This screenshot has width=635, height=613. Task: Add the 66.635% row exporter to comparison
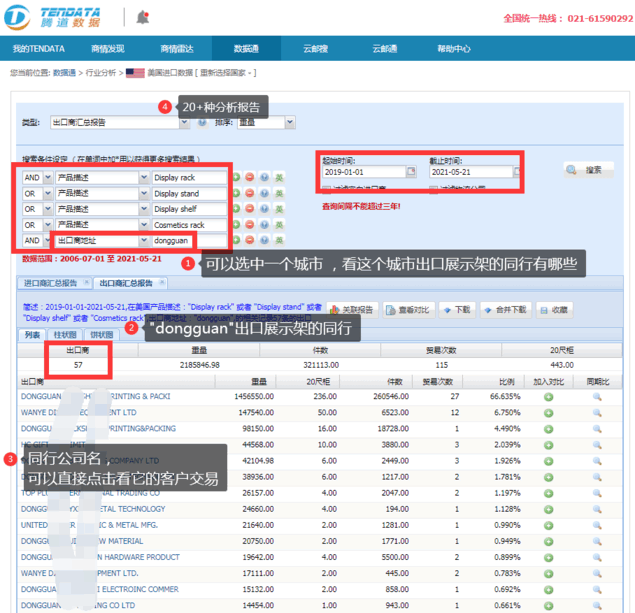[548, 397]
